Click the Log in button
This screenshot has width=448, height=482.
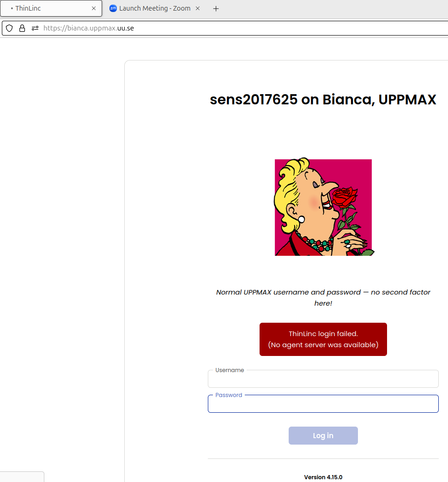pyautogui.click(x=323, y=435)
